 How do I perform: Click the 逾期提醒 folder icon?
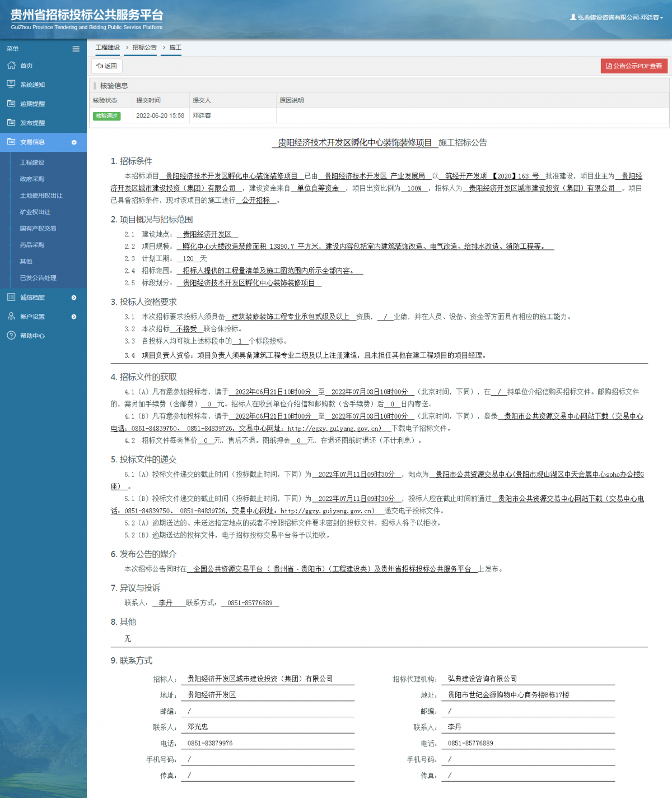[11, 104]
